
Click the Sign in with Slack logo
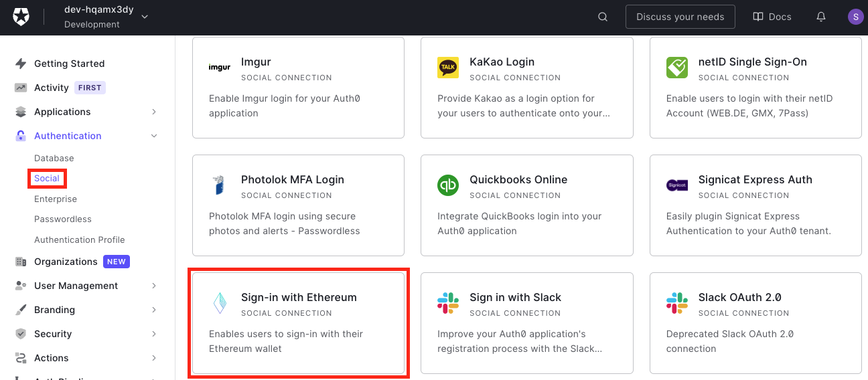point(448,303)
